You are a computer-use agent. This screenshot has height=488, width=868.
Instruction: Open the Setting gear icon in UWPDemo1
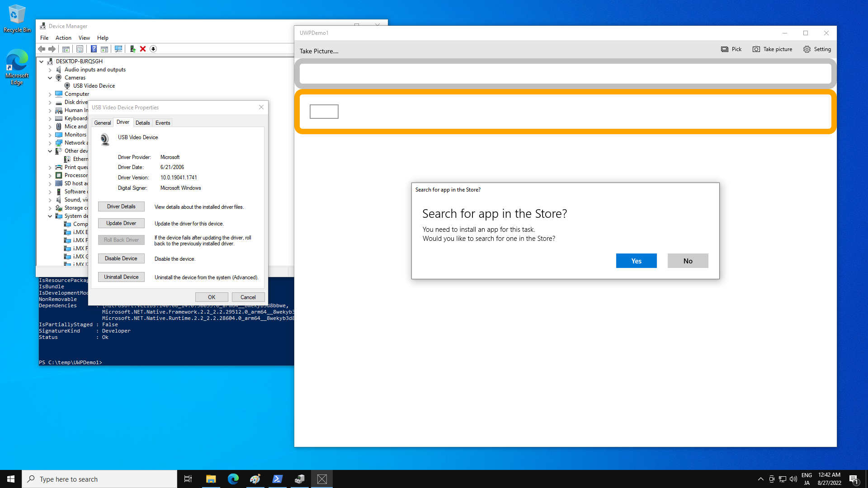click(x=807, y=49)
